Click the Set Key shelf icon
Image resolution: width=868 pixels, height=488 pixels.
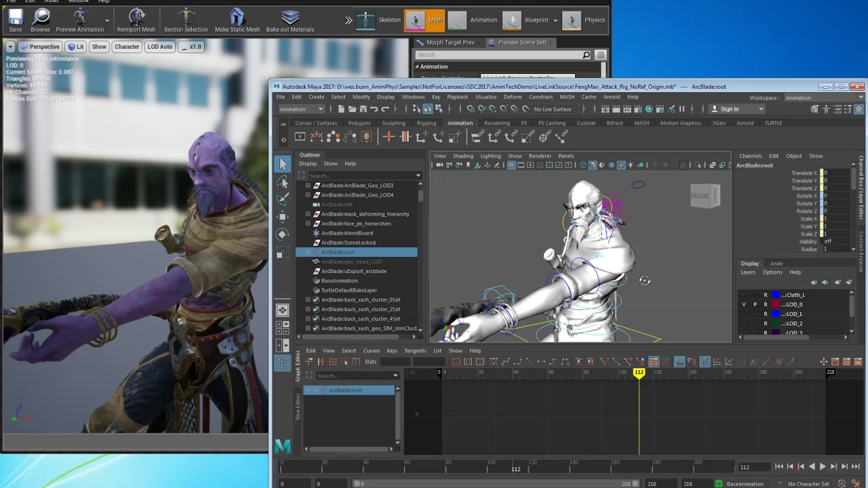point(389,137)
